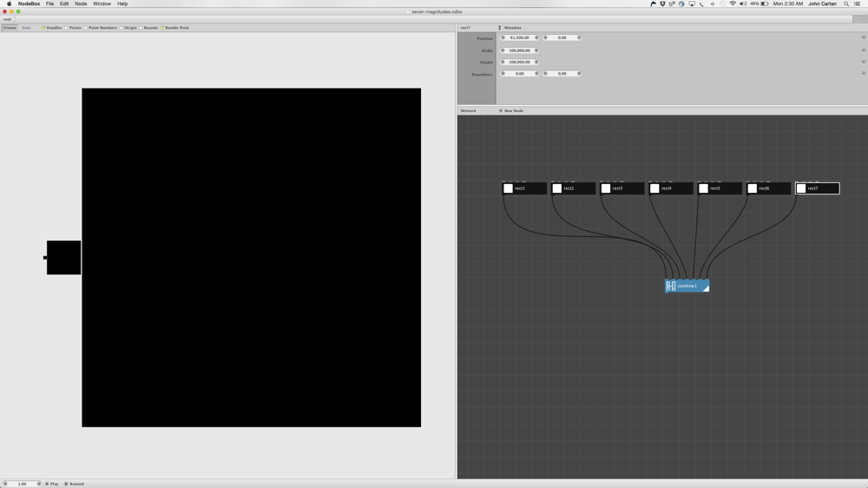Click the New Node button label

(x=514, y=111)
